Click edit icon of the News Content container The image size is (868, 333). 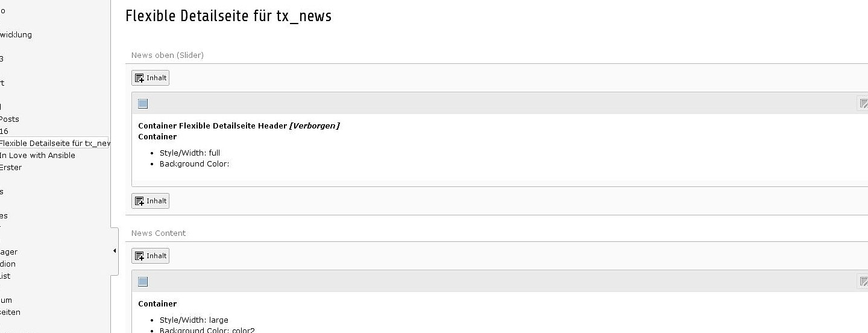click(863, 282)
